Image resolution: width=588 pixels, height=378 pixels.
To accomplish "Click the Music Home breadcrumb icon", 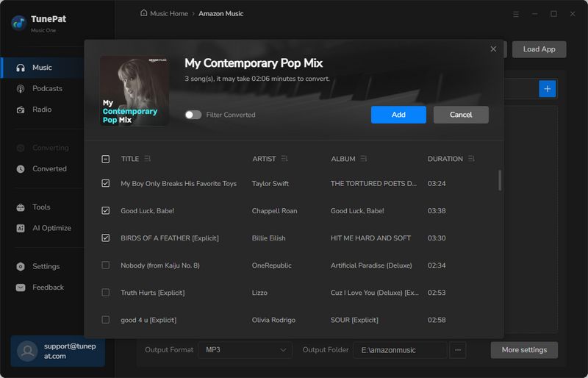I will [143, 13].
